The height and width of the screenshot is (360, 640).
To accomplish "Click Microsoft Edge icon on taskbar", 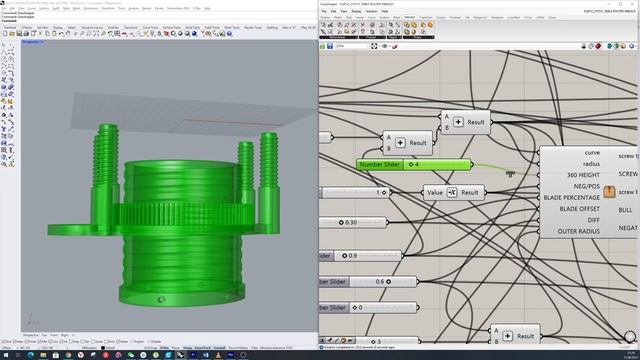I will (31, 355).
